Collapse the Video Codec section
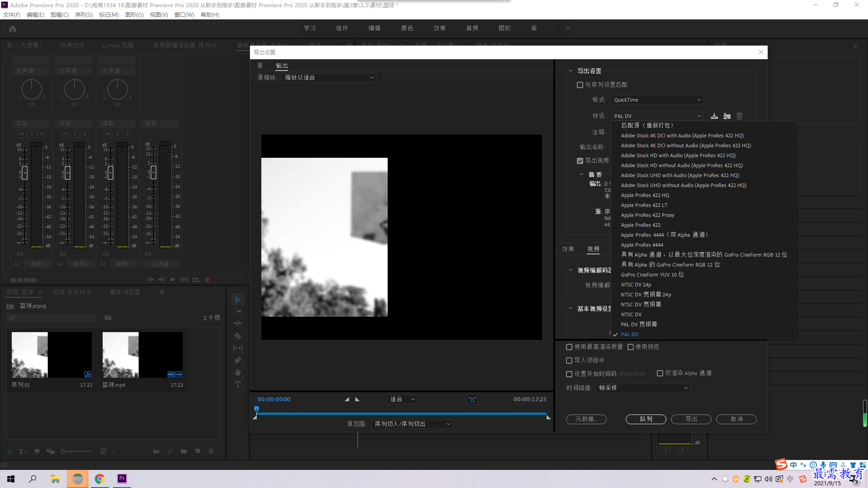Image resolution: width=868 pixels, height=488 pixels. (571, 270)
